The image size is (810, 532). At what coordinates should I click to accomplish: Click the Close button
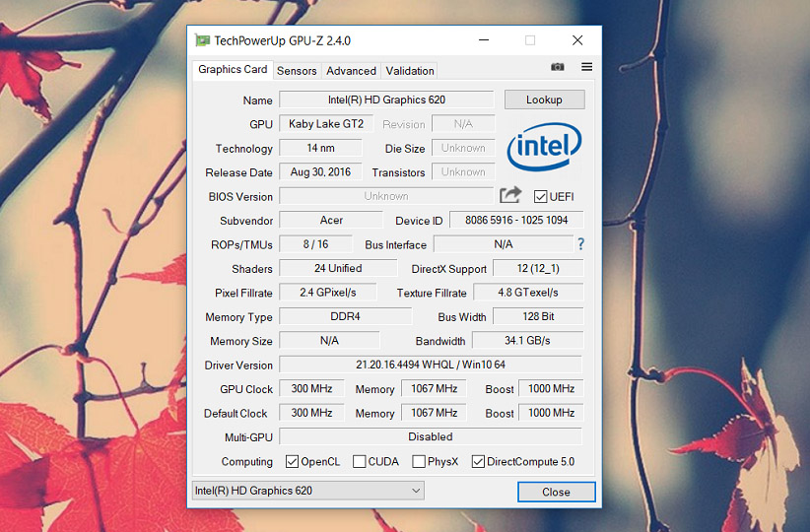pos(557,492)
